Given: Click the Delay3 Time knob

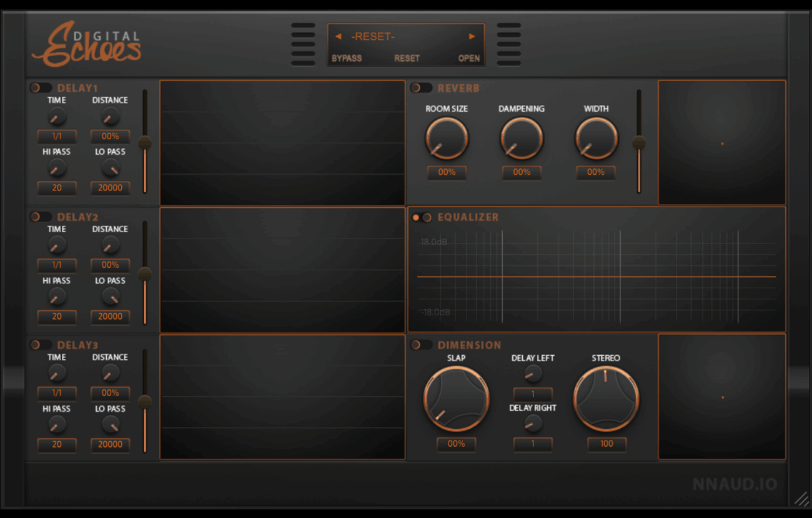Looking at the screenshot, I should 57,373.
